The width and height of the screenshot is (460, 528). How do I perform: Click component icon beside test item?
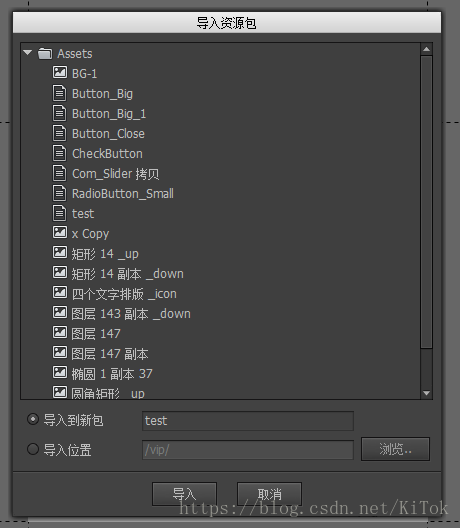pos(60,213)
